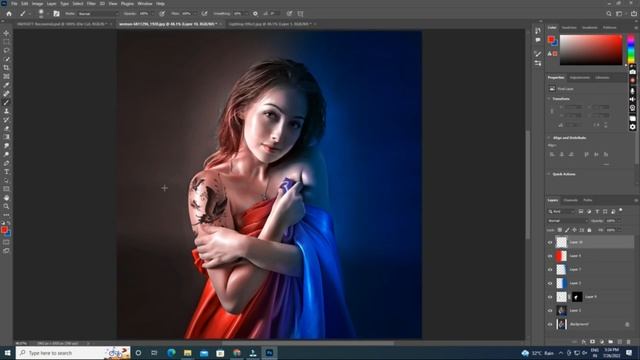Hide the topmost selected layer
The height and width of the screenshot is (360, 640).
(550, 242)
